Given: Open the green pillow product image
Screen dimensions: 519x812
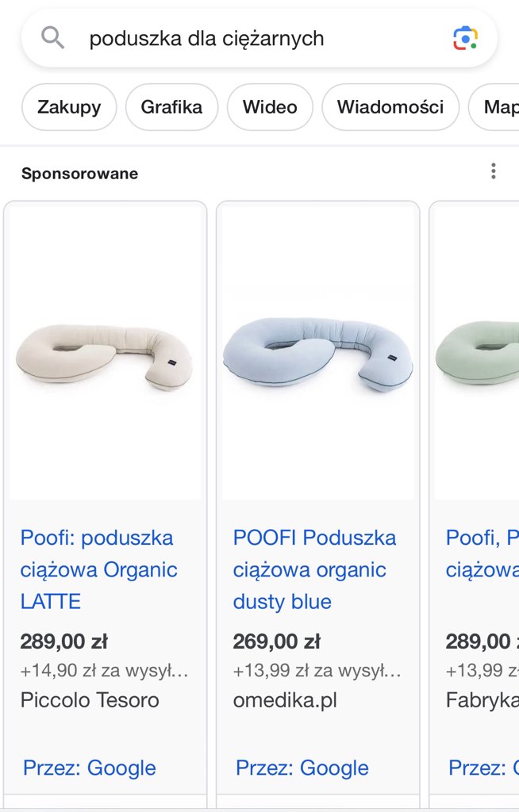Looking at the screenshot, I should pos(478,357).
